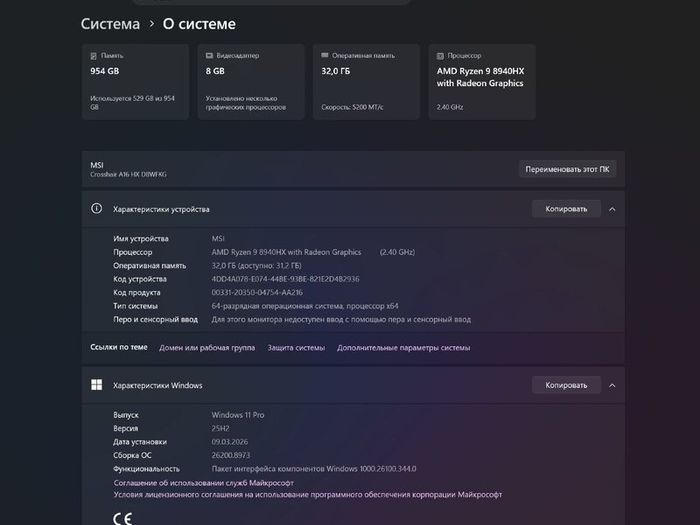
Task: Click the Windows logo icon
Action: (96, 385)
